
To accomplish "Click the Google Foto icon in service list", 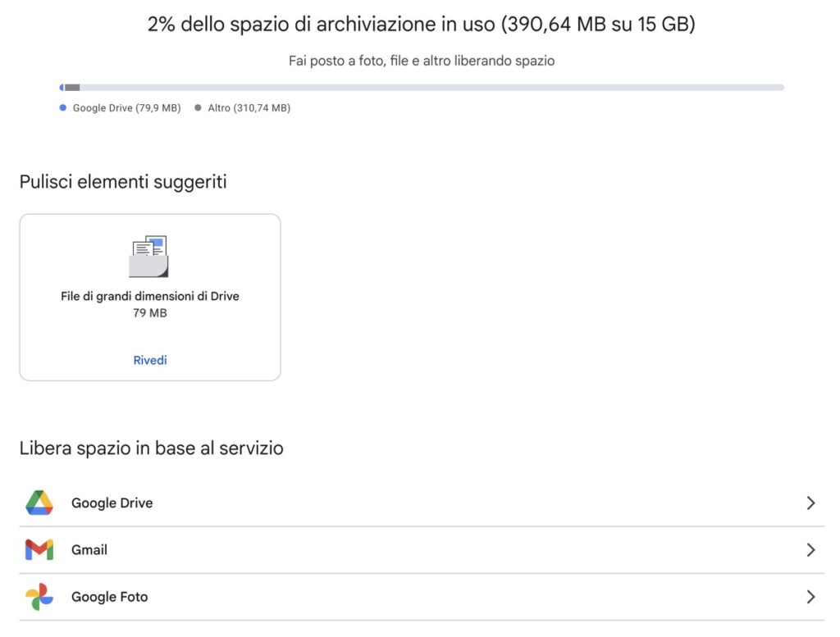I will point(39,597).
